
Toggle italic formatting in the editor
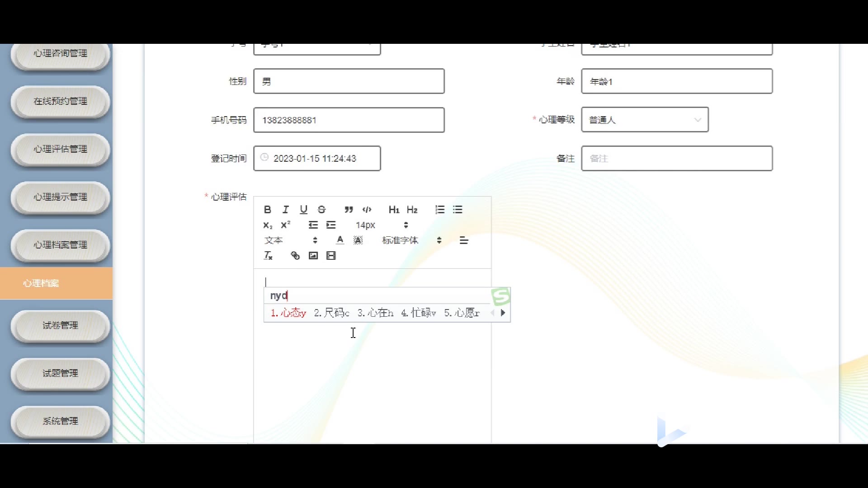pos(286,210)
